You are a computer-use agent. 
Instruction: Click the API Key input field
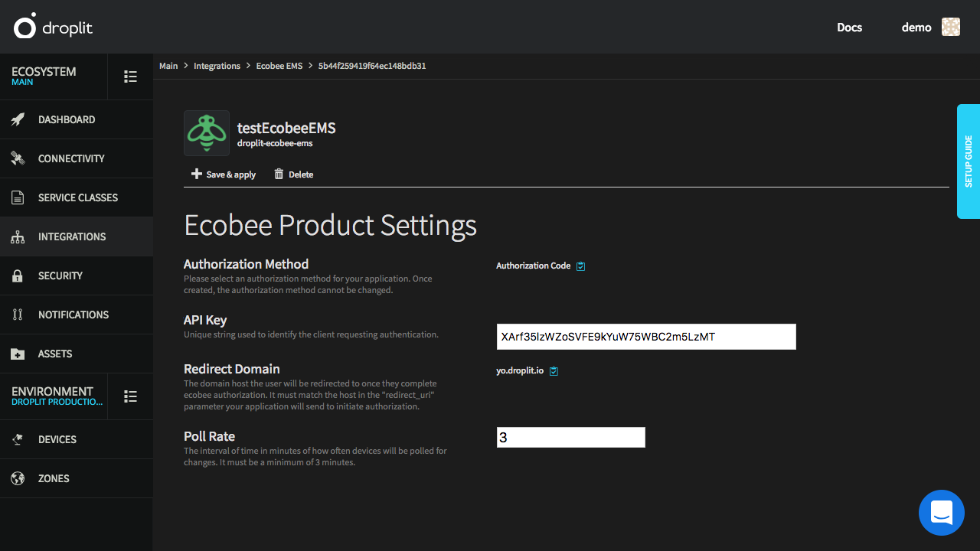click(646, 337)
